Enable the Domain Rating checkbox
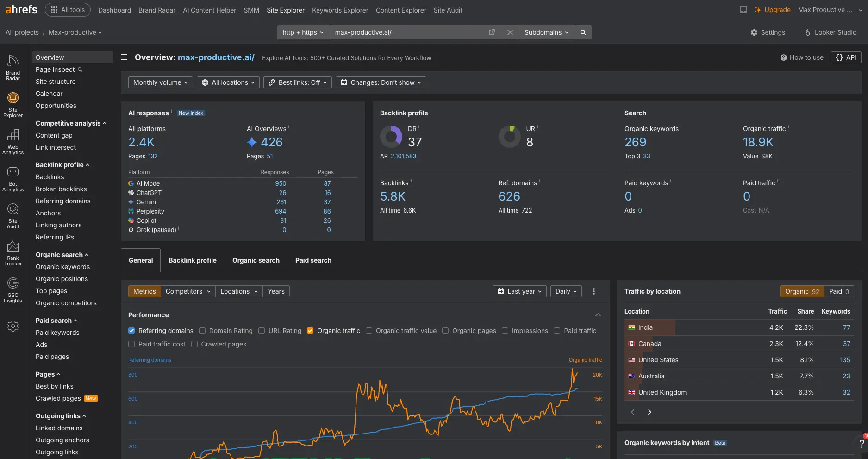The width and height of the screenshot is (868, 459). [x=202, y=331]
